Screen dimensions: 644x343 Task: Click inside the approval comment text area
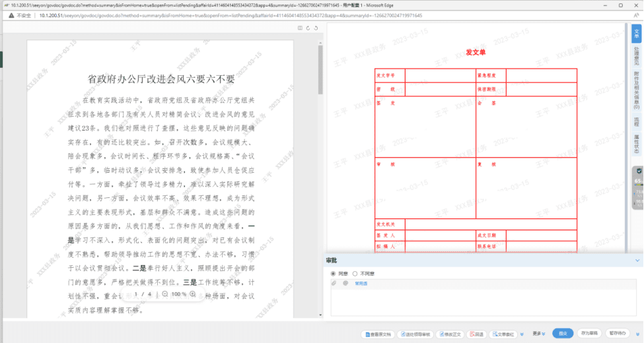pyautogui.click(x=483, y=302)
